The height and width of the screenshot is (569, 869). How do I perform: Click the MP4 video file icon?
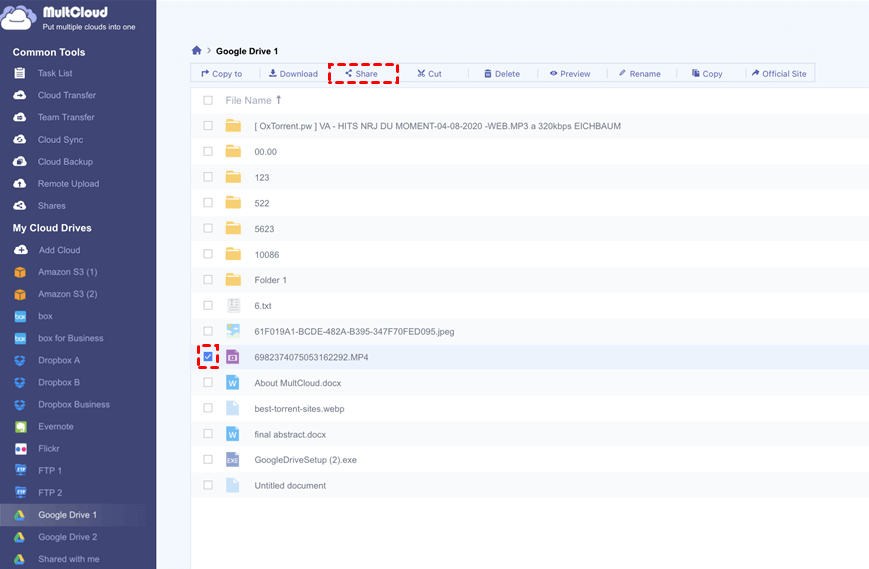[233, 357]
